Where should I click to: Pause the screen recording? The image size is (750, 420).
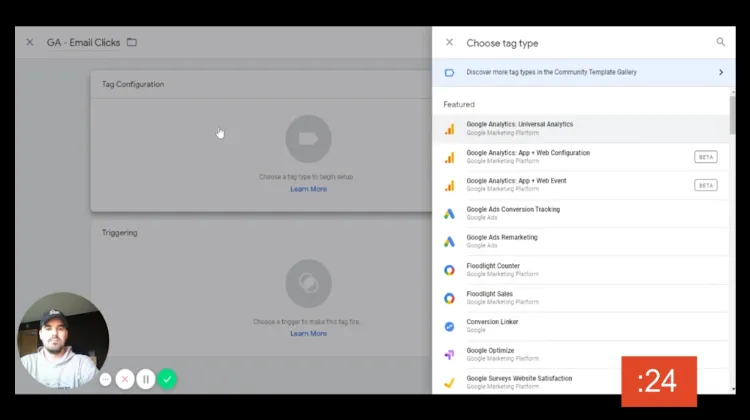146,379
